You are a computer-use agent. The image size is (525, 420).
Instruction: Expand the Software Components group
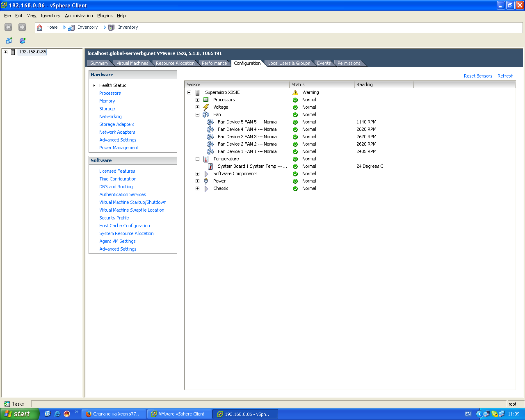click(197, 174)
